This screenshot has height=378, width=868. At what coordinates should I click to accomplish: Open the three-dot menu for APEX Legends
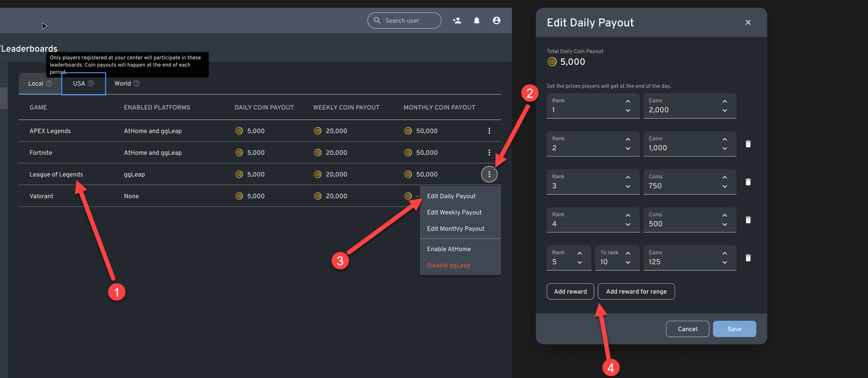pyautogui.click(x=489, y=131)
